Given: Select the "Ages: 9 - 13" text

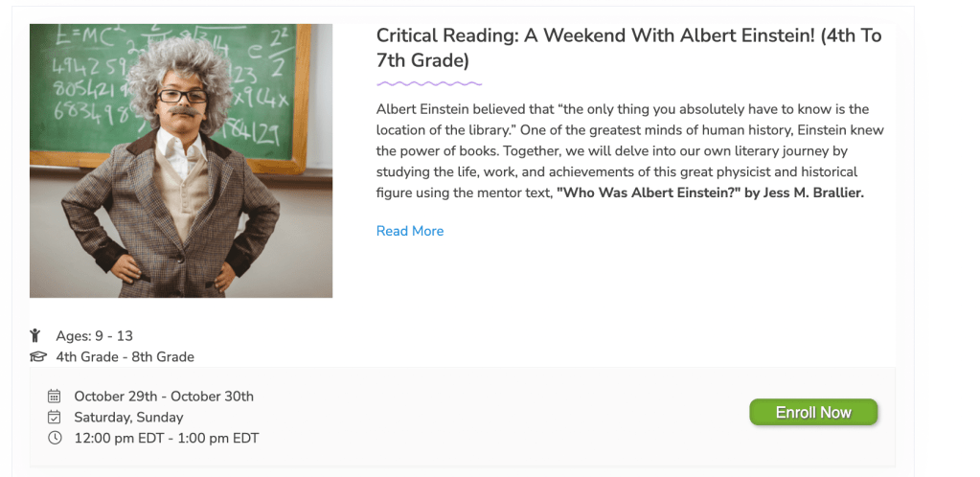Looking at the screenshot, I should point(94,335).
